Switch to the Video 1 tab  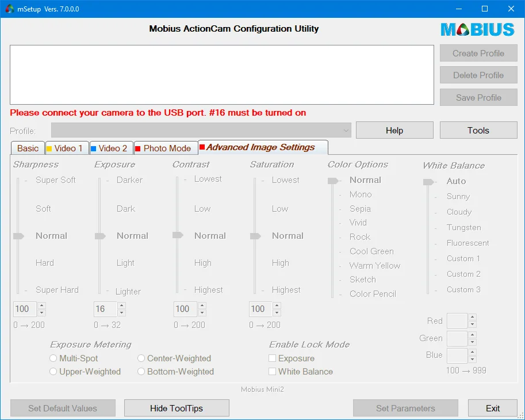click(67, 148)
